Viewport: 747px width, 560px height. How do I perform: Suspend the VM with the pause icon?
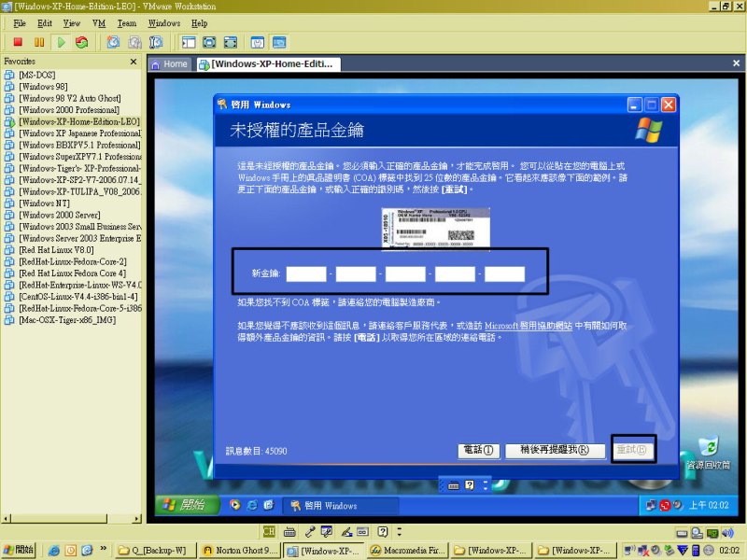click(x=39, y=42)
